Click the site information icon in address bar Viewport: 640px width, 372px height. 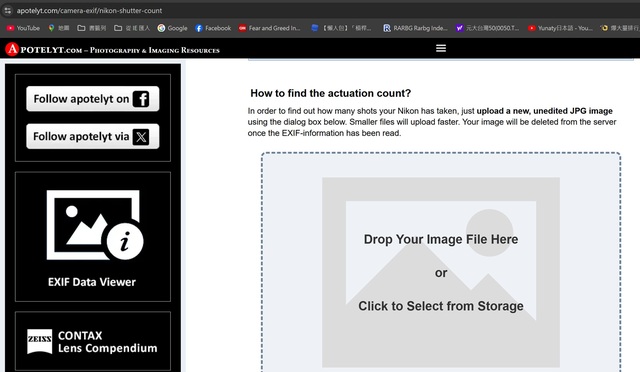pyautogui.click(x=8, y=10)
